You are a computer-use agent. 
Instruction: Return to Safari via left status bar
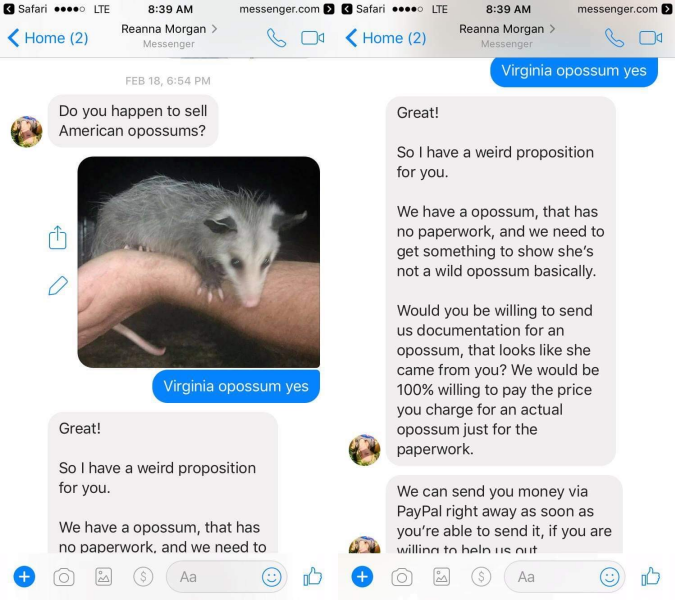[x=25, y=9]
